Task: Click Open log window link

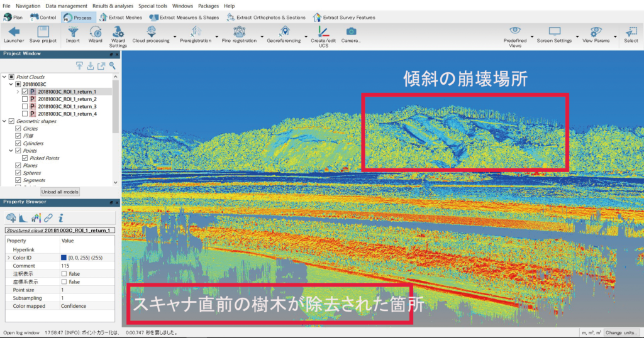Action: 21,333
